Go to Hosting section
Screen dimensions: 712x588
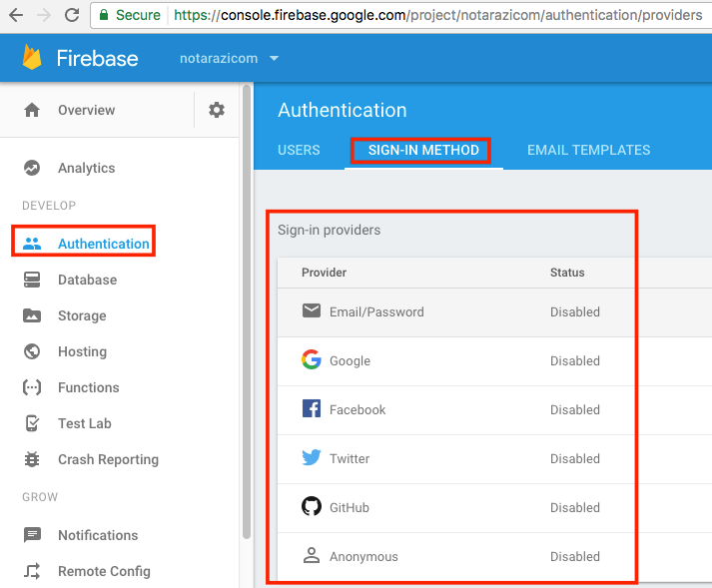82,351
